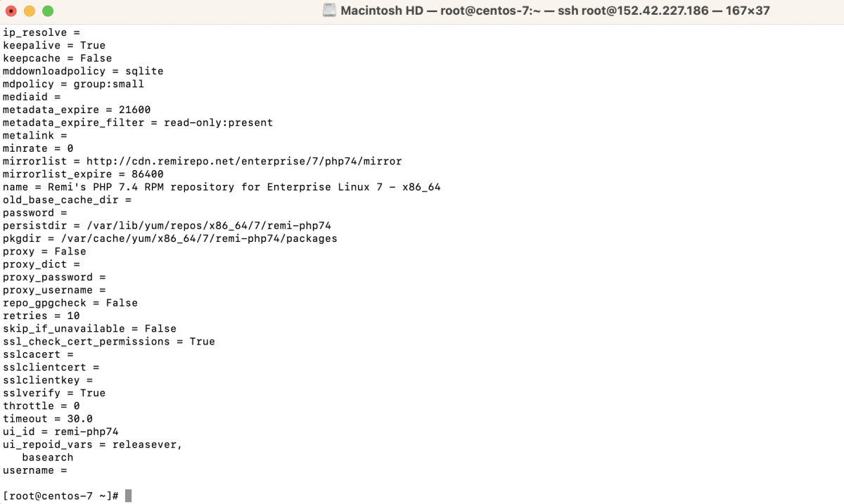Viewport: 844px width, 504px height.
Task: Click the timeout = 30.0 line
Action: tap(48, 419)
